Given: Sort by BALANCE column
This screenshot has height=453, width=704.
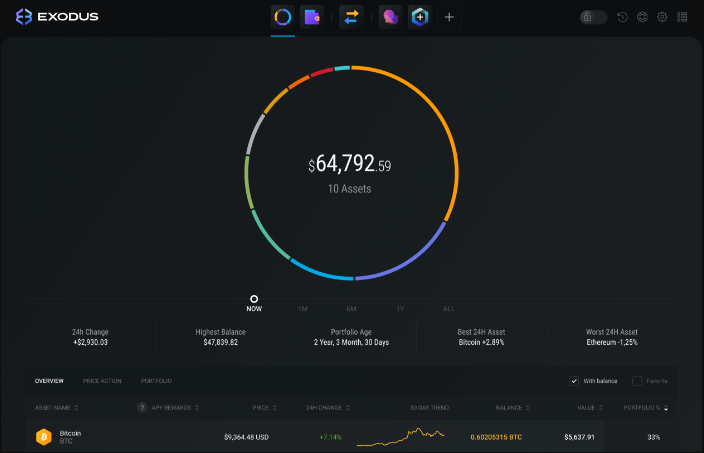Looking at the screenshot, I should tap(513, 408).
